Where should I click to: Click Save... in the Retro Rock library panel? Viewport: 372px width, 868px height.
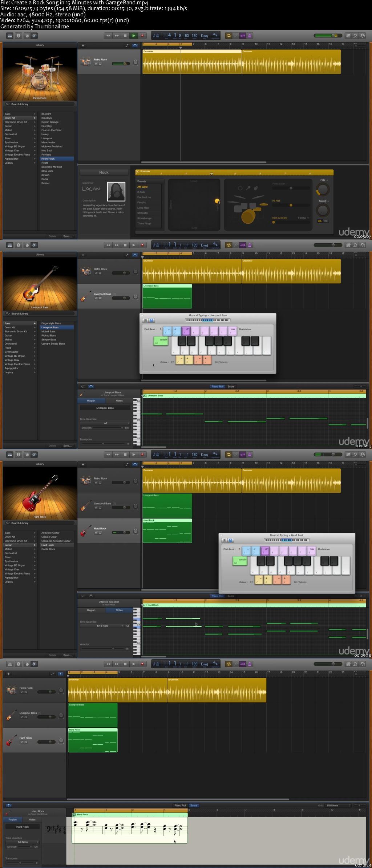[68, 236]
